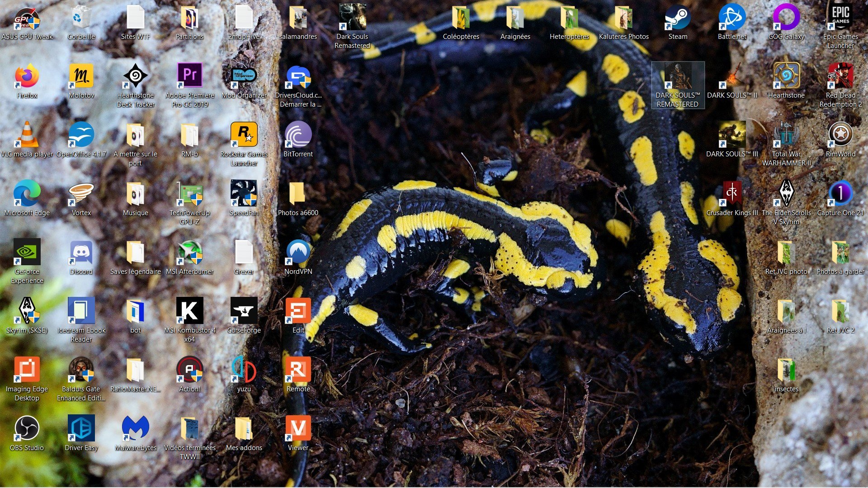Click the highlighted DARK SOULS REMASTERED shortcut
This screenshot has height=488, width=868.
(x=678, y=77)
